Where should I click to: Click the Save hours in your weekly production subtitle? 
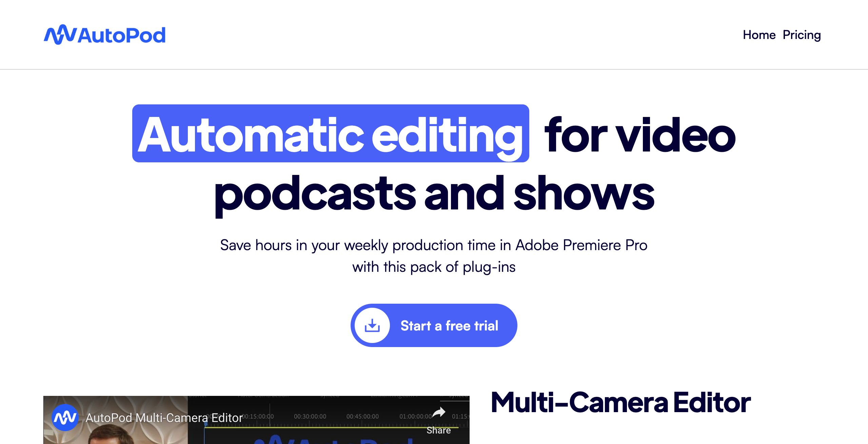coord(434,245)
